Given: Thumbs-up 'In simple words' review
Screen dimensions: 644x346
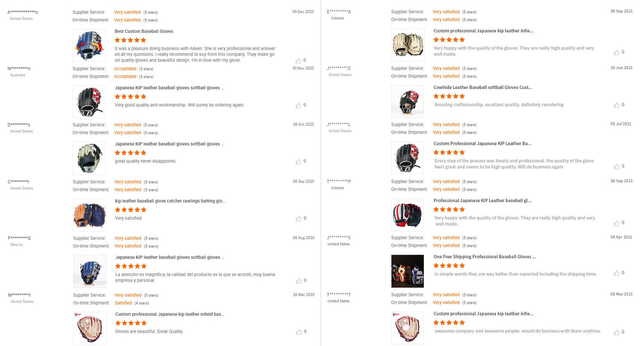Looking at the screenshot, I should [617, 273].
